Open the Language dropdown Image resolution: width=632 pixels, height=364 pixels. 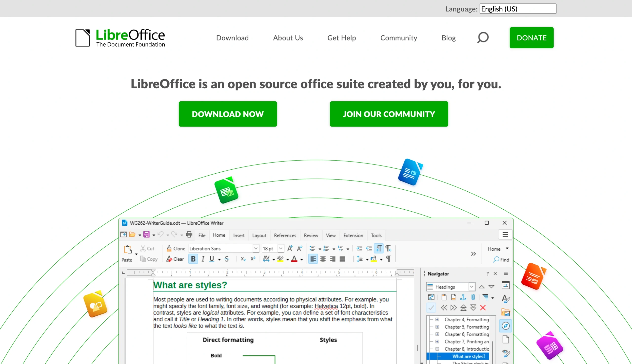[518, 9]
